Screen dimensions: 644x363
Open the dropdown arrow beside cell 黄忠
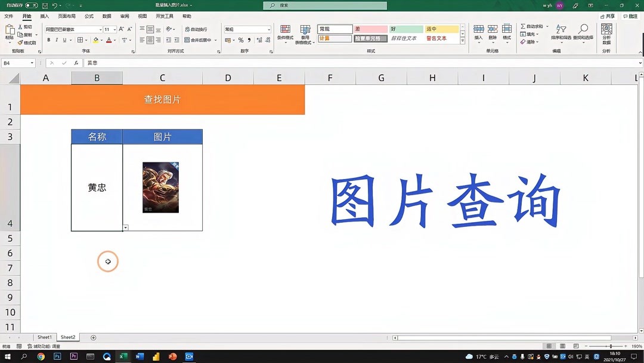(125, 227)
